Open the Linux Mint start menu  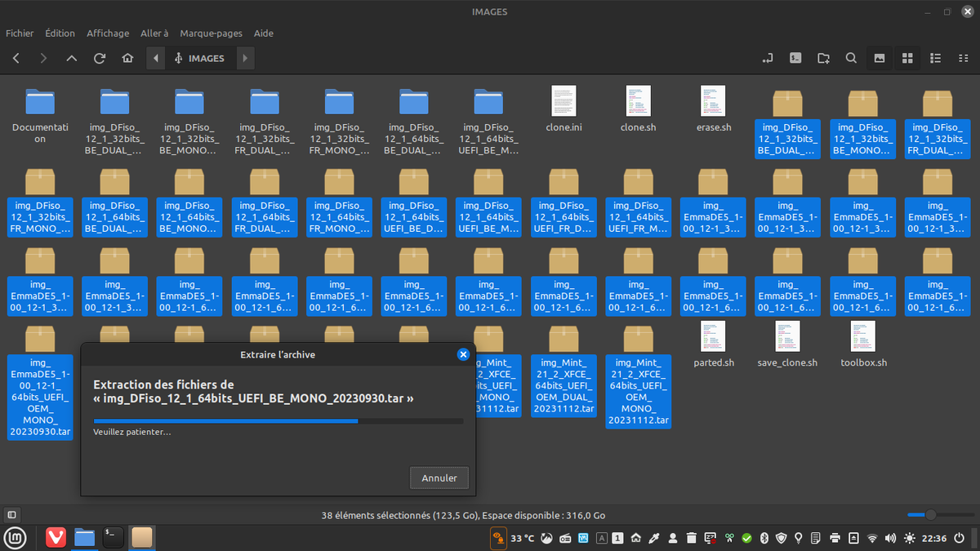[x=16, y=537]
